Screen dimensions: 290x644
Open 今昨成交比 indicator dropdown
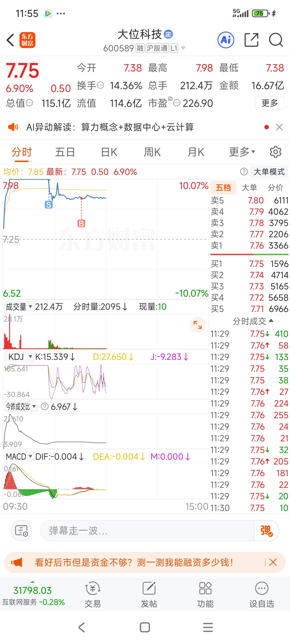(21, 407)
